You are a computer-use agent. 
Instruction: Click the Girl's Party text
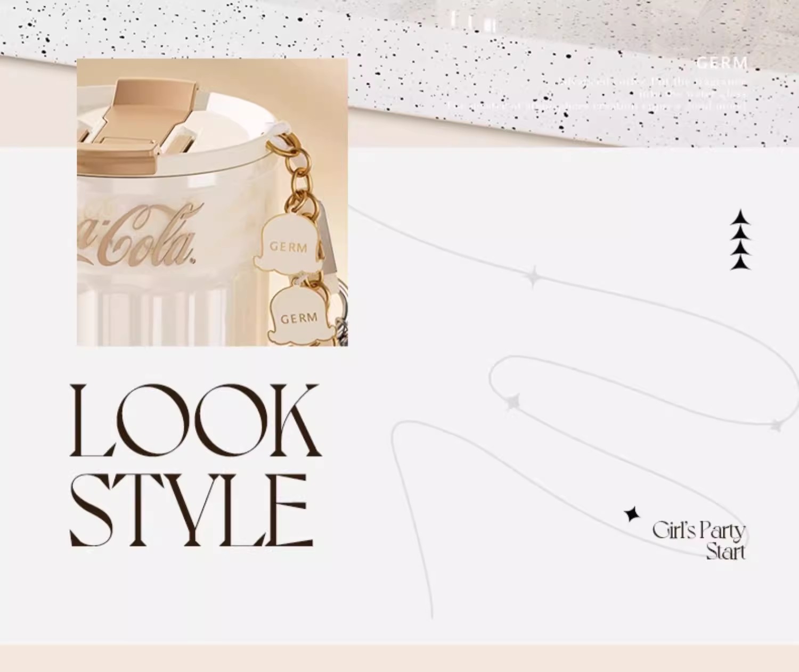(699, 530)
